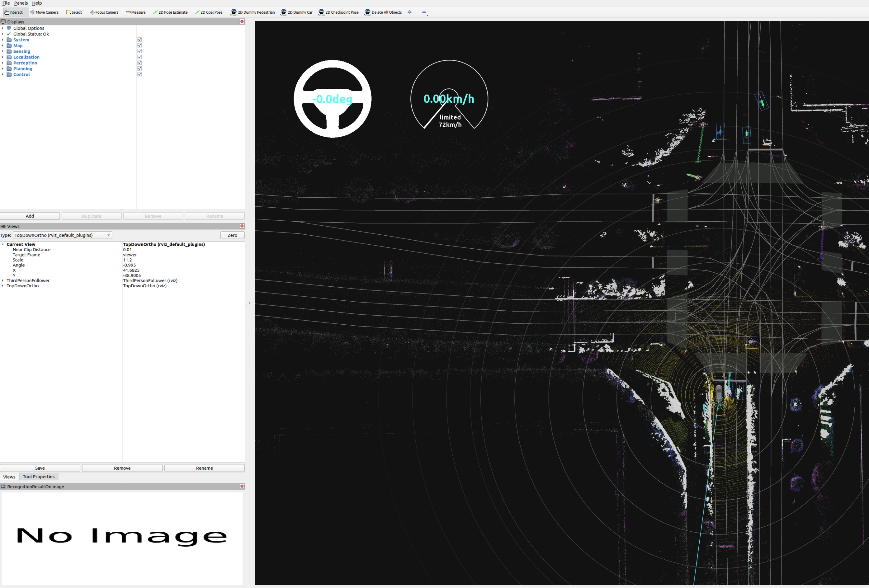Activate the Focus Camera tool
869x588 pixels.
[104, 12]
